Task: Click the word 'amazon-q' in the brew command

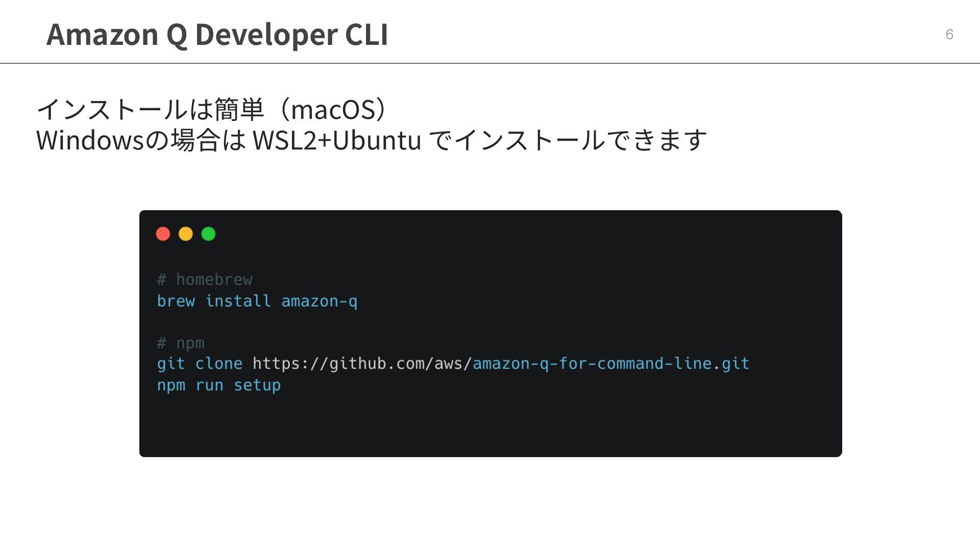Action: pyautogui.click(x=320, y=302)
